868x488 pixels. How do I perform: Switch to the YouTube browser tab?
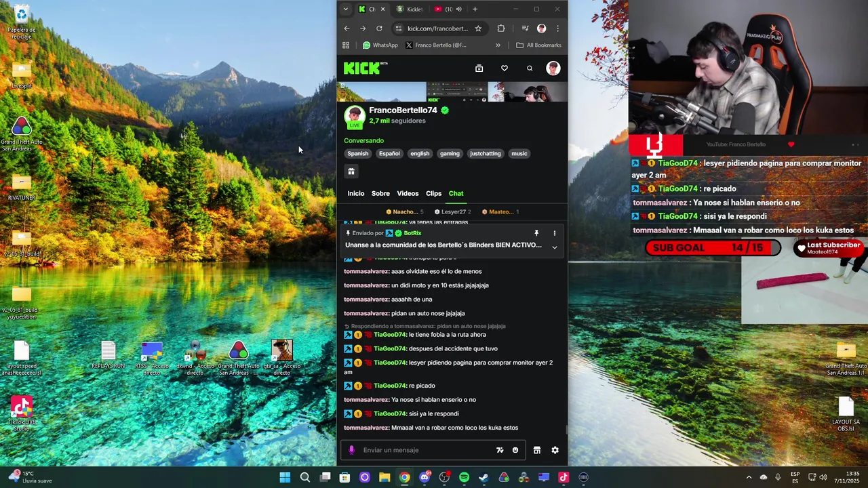(x=443, y=9)
